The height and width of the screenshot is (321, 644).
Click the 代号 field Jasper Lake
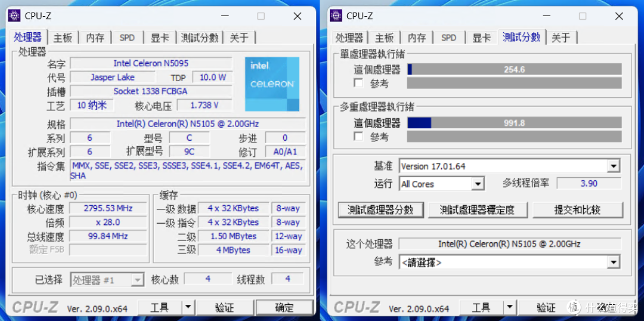(x=113, y=78)
